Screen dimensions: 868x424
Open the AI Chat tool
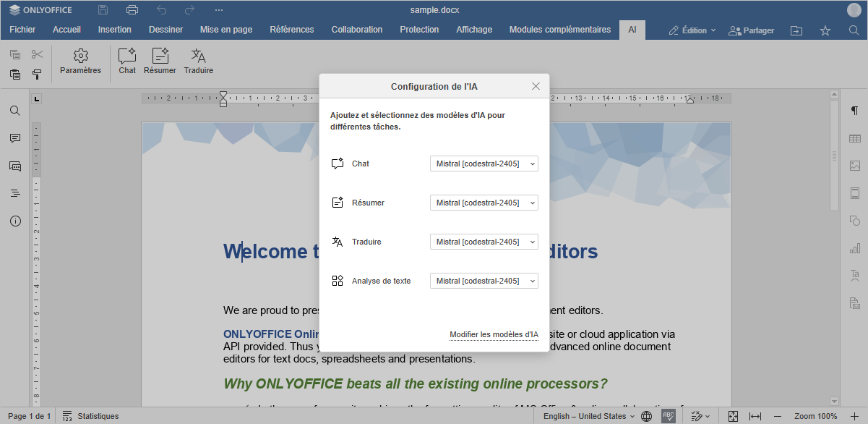(127, 61)
